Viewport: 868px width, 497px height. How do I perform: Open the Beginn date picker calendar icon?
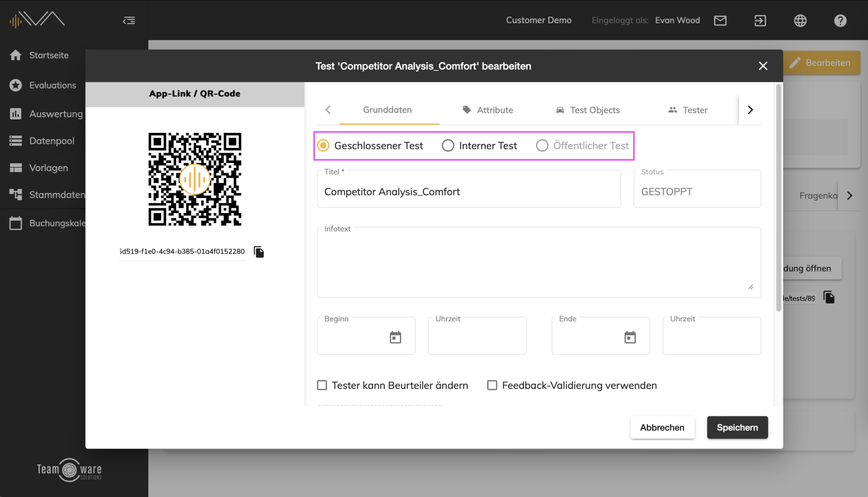coord(395,337)
